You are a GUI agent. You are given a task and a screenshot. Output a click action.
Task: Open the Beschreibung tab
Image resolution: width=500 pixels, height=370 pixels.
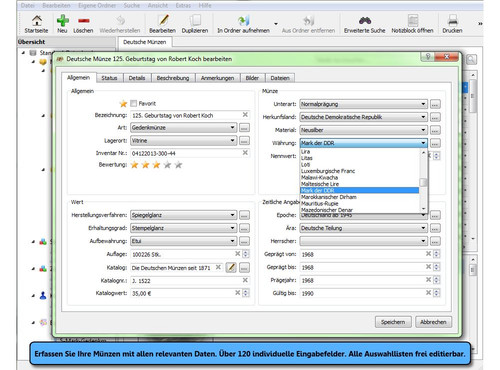(173, 78)
